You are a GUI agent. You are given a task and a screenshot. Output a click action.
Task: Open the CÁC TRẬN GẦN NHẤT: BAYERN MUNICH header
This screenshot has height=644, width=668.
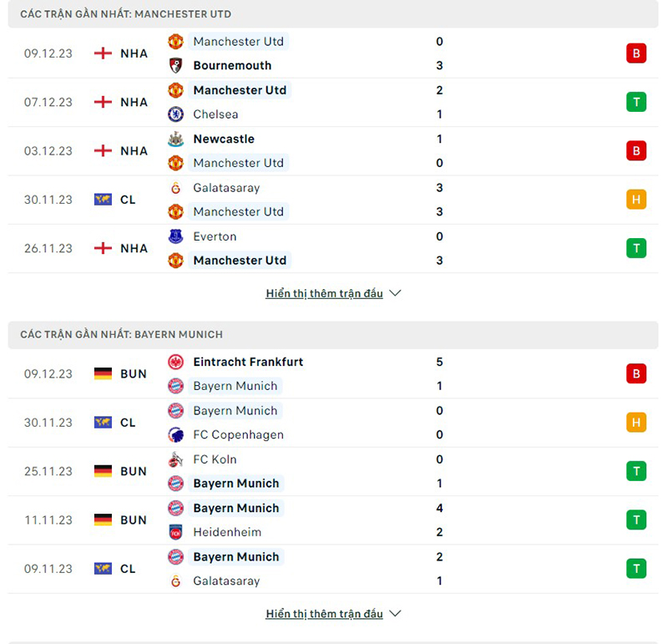[x=123, y=334]
